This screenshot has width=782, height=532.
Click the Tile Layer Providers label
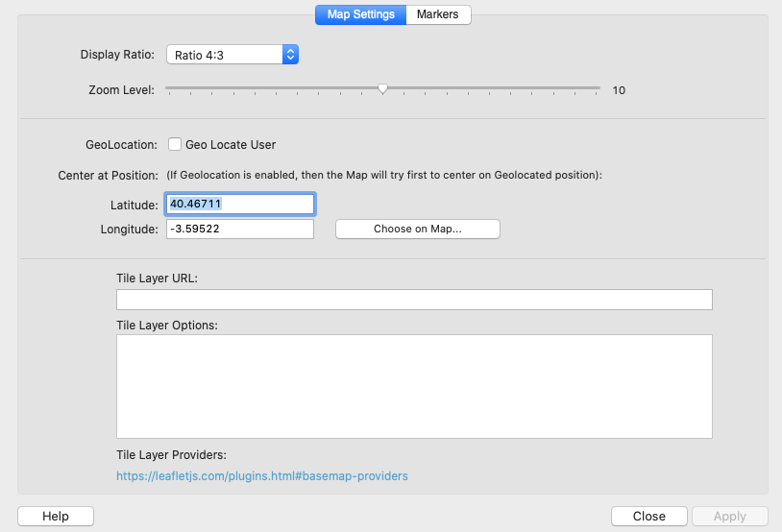pyautogui.click(x=171, y=454)
